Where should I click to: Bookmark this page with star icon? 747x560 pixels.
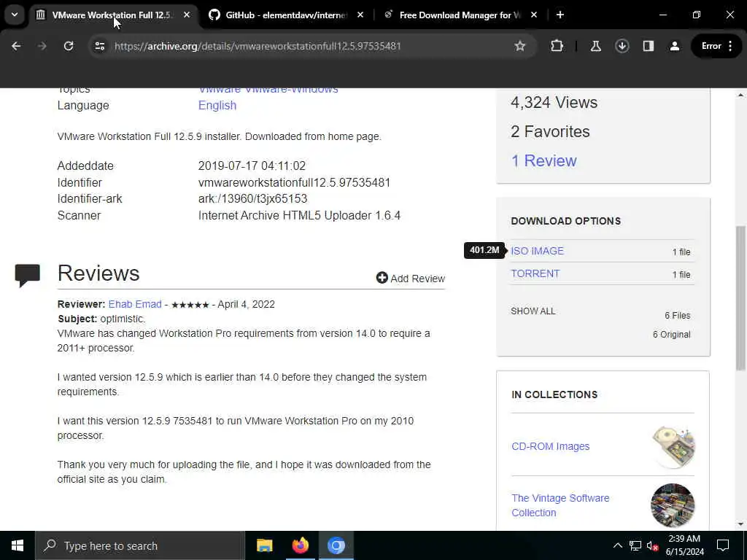pyautogui.click(x=519, y=46)
